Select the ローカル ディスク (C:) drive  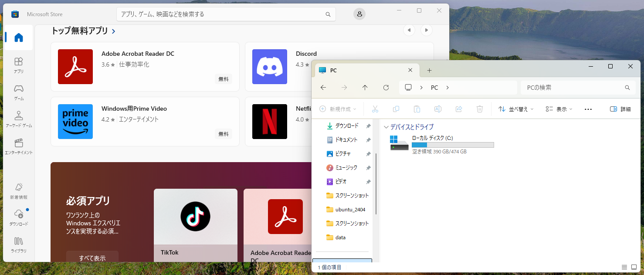pos(442,145)
